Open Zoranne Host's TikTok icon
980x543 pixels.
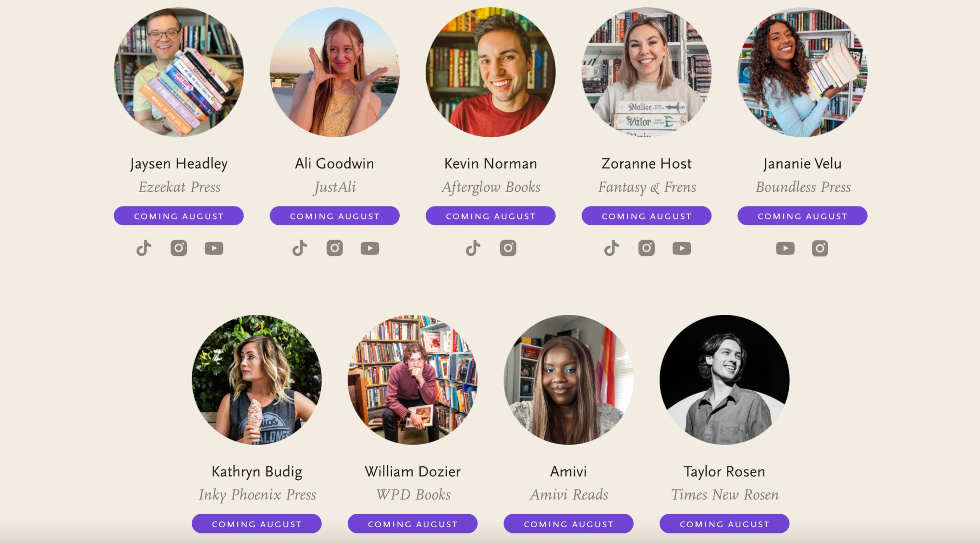click(611, 248)
